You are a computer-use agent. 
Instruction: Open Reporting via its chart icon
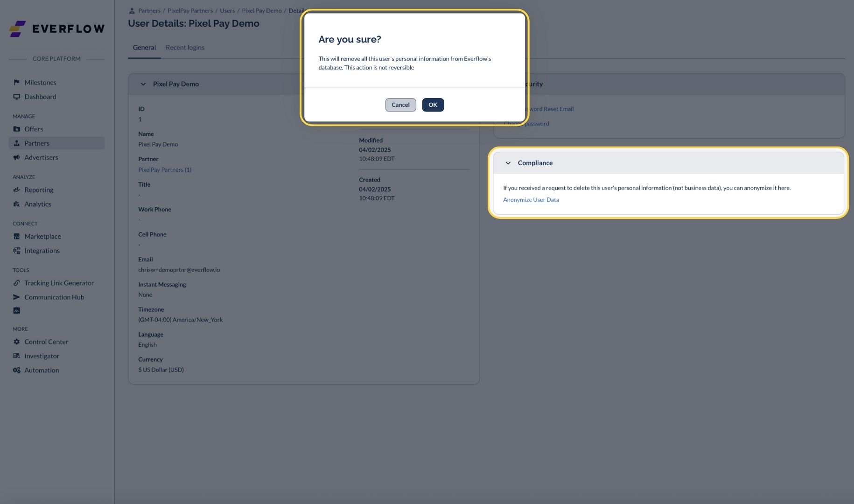(x=16, y=190)
